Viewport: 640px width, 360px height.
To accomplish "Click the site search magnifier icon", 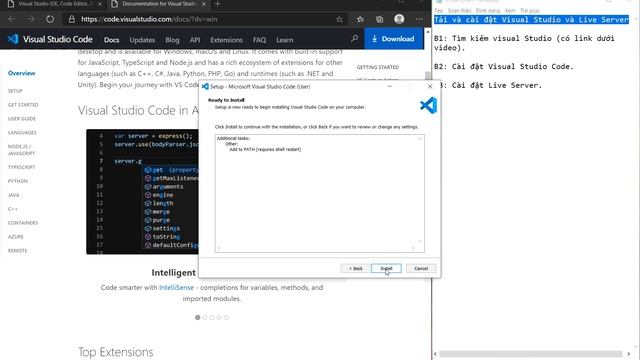I will [354, 39].
